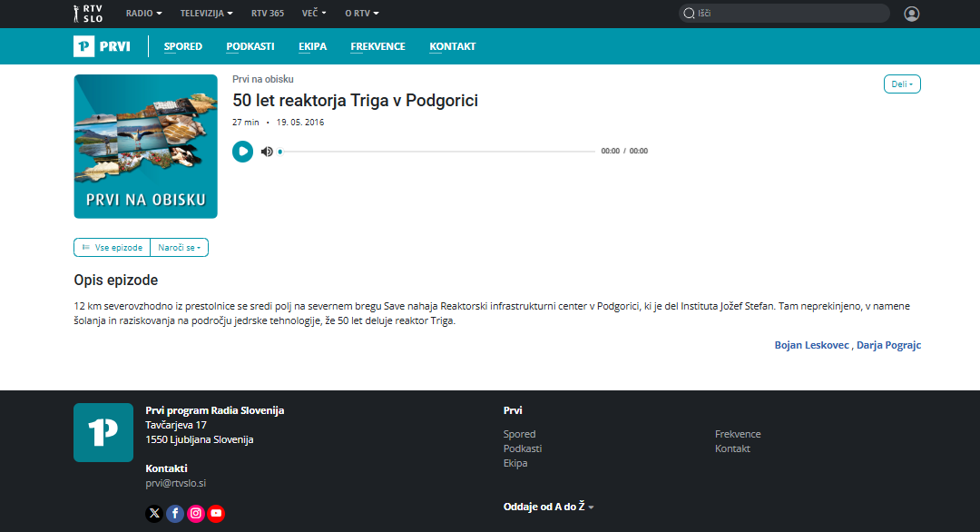Click the Opis epizode heading
Screen dimensions: 980x532
tap(115, 280)
